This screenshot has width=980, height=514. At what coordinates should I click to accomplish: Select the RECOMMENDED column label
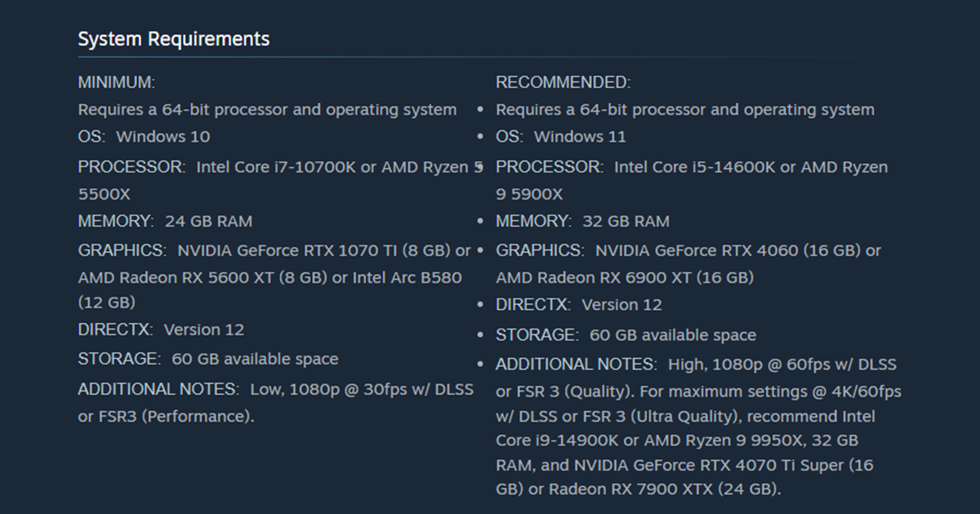pyautogui.click(x=563, y=82)
